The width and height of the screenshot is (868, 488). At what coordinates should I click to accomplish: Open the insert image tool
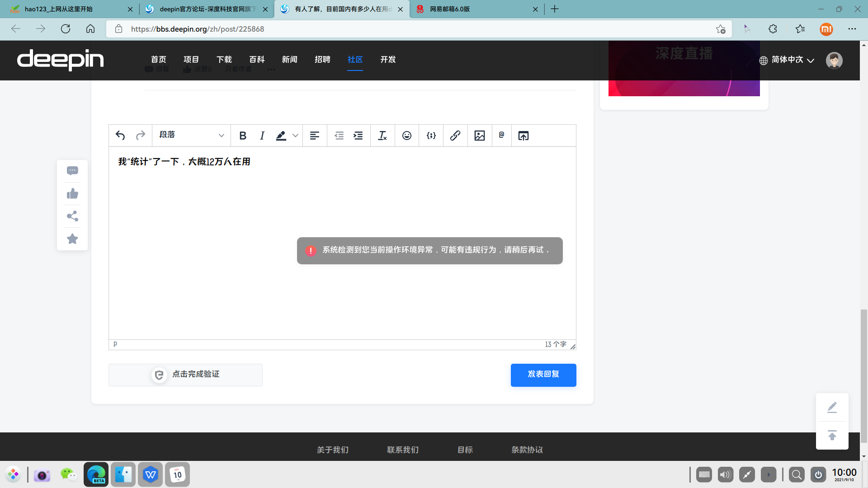(480, 136)
